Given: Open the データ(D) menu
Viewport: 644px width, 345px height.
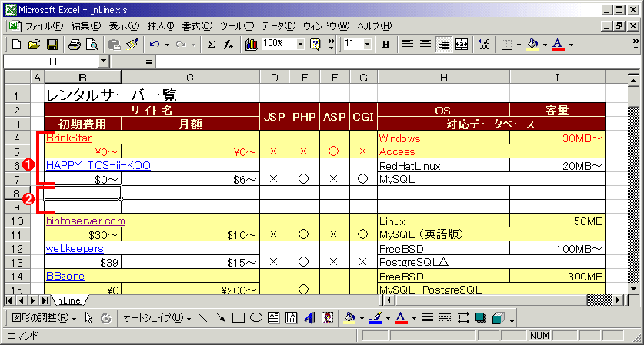Looking at the screenshot, I should pyautogui.click(x=279, y=26).
